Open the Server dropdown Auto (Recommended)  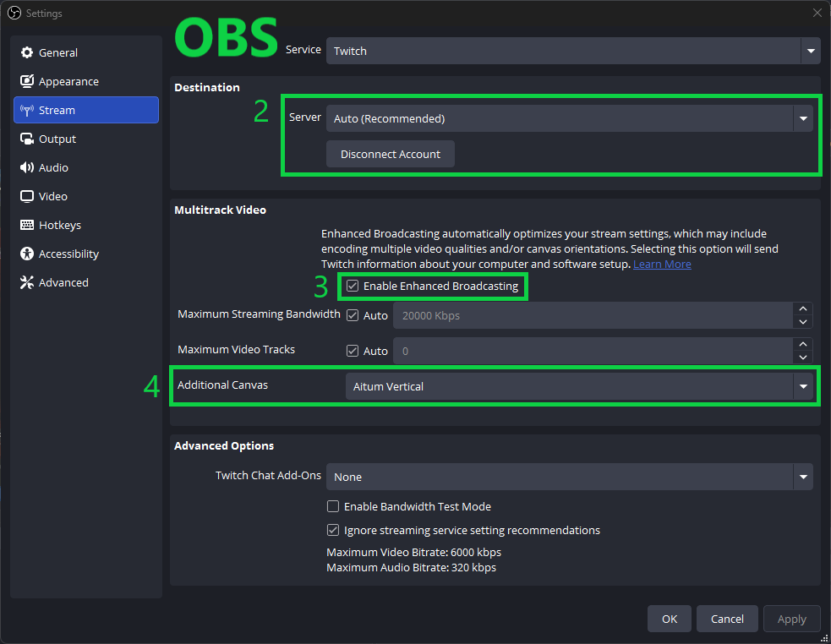point(569,118)
